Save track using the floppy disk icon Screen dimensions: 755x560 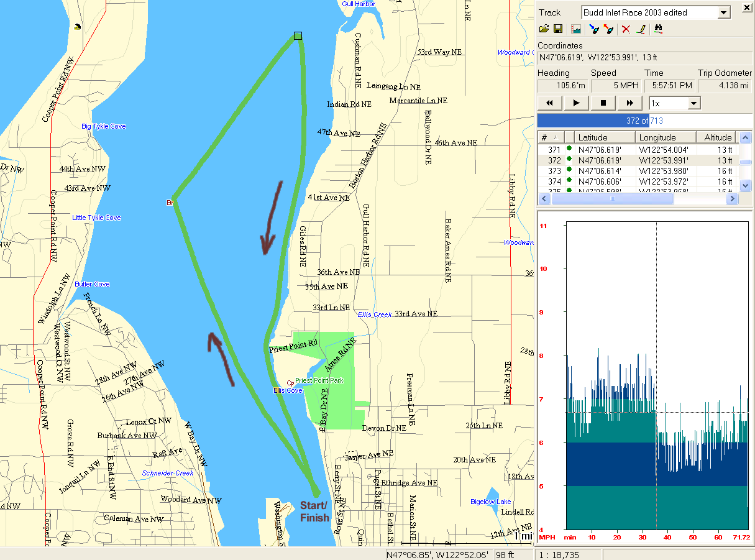[558, 29]
